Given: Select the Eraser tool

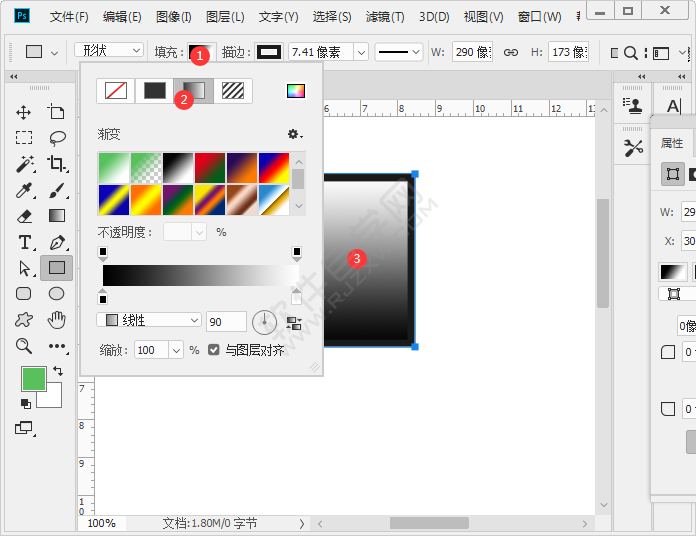Looking at the screenshot, I should point(24,216).
